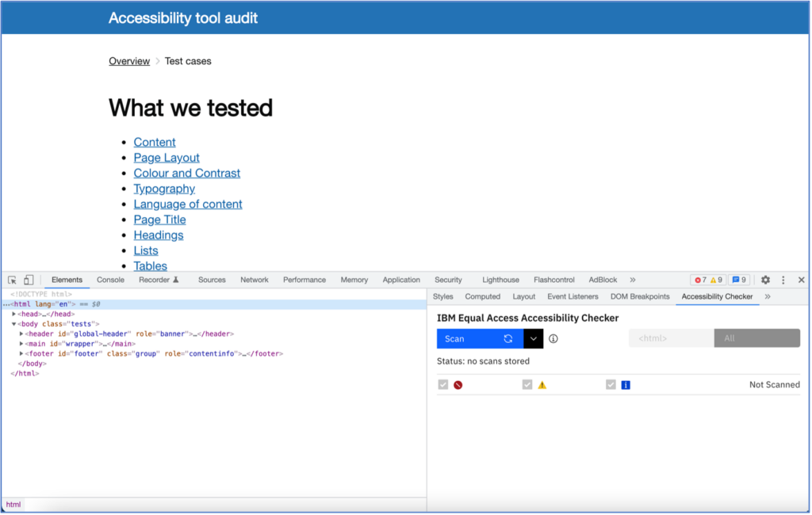Open the checker info icon

click(x=553, y=338)
